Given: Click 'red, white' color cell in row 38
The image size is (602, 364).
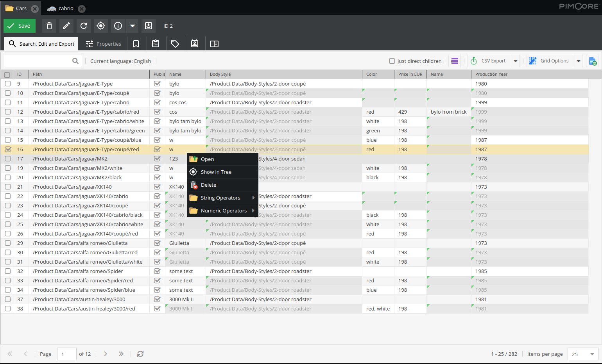Looking at the screenshot, I should click(x=378, y=309).
